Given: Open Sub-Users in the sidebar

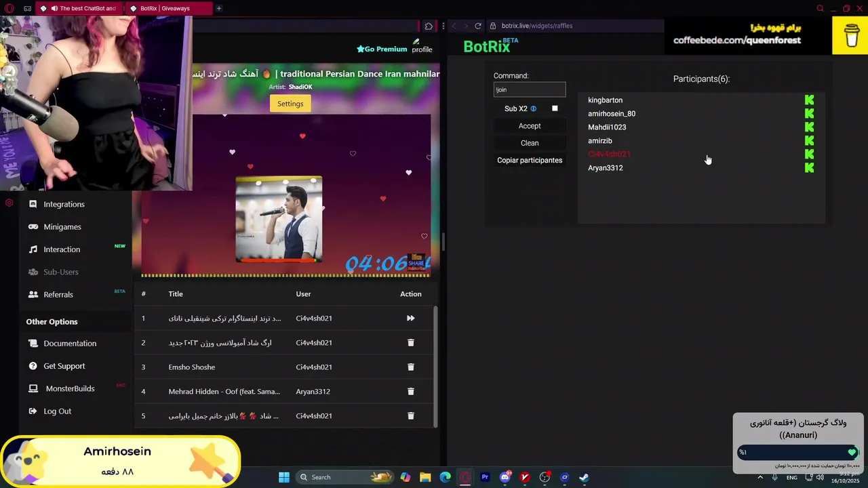Looking at the screenshot, I should click(60, 272).
